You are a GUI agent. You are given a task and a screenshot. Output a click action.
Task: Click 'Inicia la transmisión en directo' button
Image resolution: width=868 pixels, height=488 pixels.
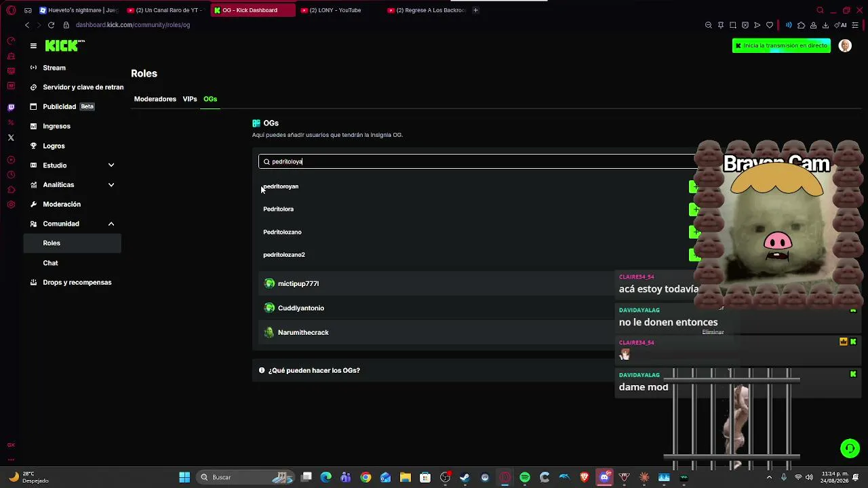point(781,45)
